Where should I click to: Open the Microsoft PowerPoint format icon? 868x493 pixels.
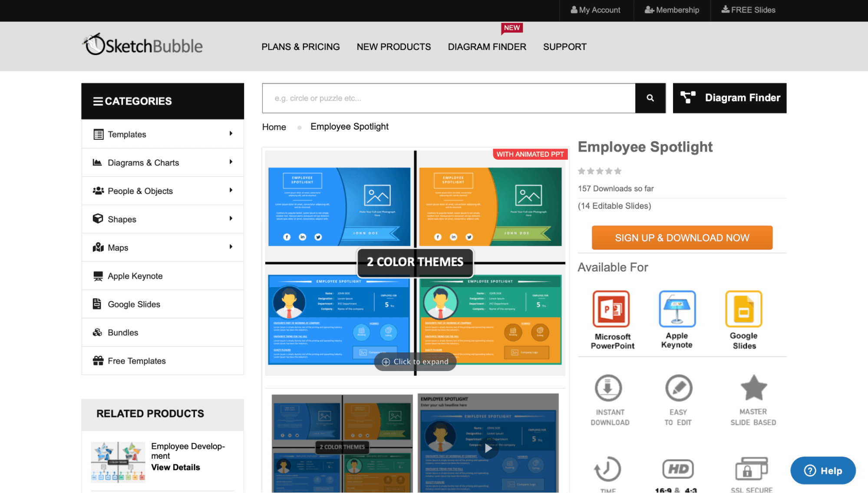tap(611, 309)
